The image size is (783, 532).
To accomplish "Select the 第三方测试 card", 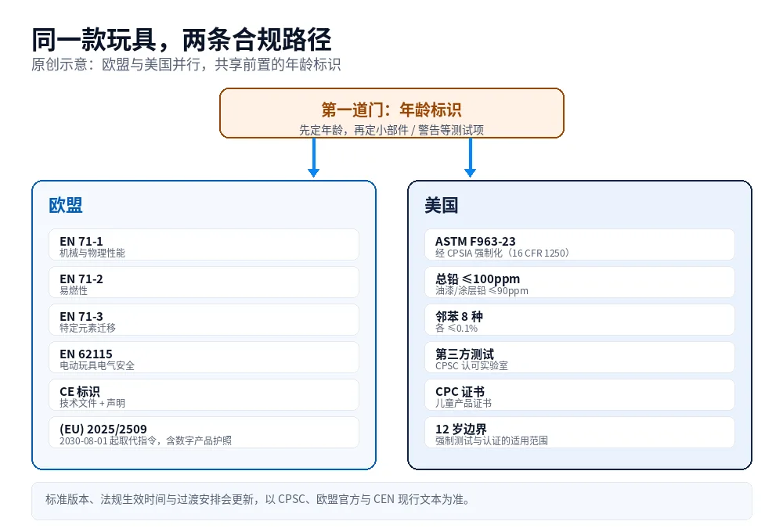I will point(579,357).
